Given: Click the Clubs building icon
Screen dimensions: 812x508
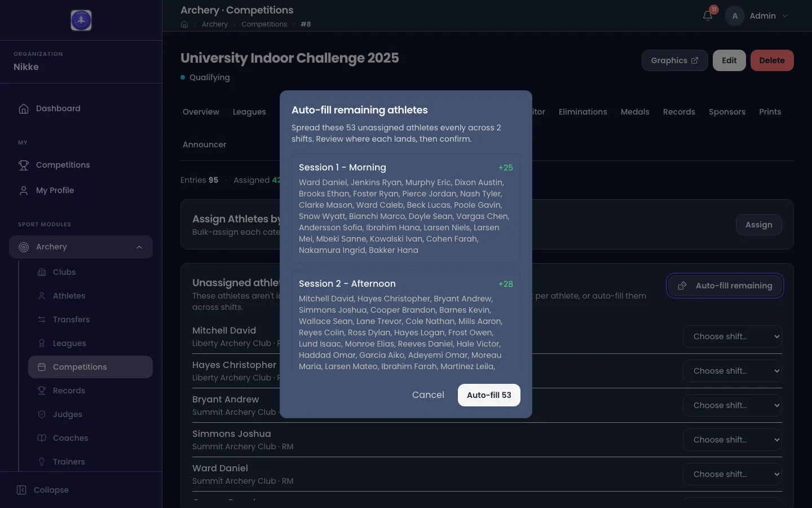Looking at the screenshot, I should click(42, 272).
